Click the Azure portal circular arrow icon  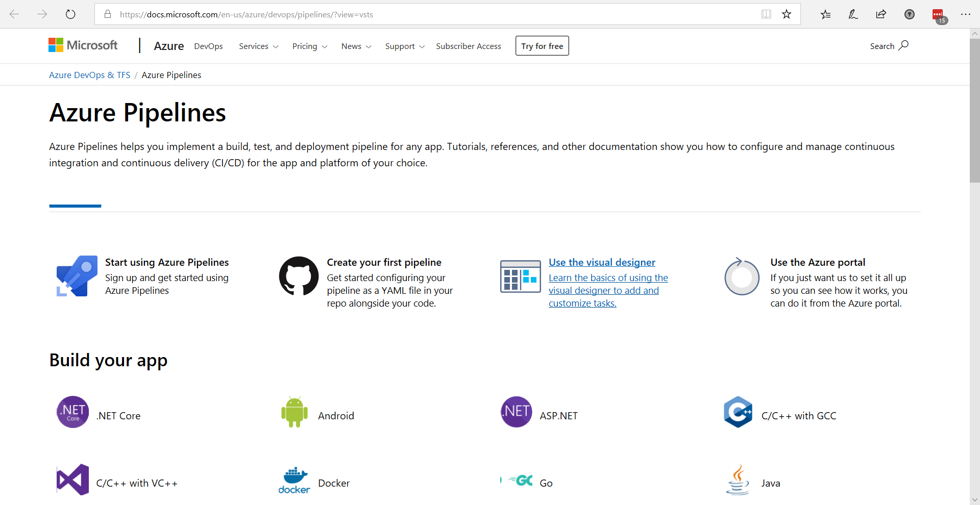pos(742,276)
